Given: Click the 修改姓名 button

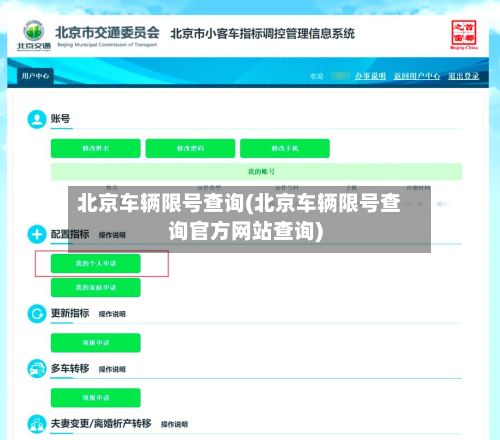Looking at the screenshot, I should coord(96,148).
